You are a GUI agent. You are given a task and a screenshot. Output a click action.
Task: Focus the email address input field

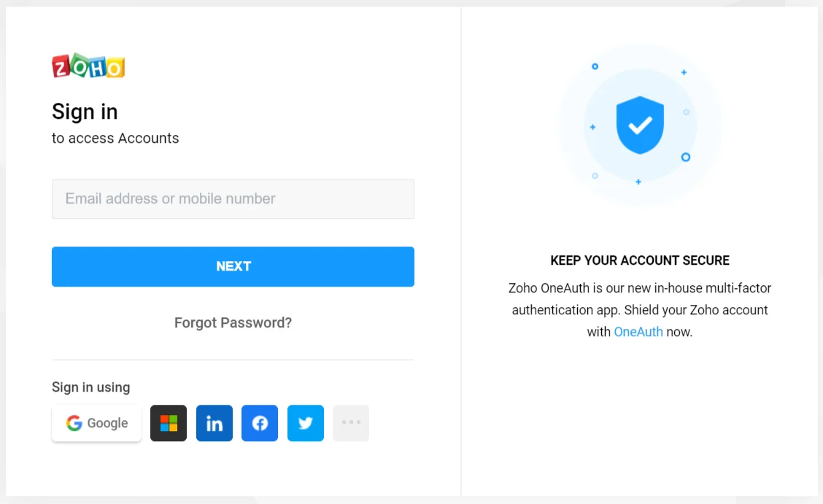233,198
